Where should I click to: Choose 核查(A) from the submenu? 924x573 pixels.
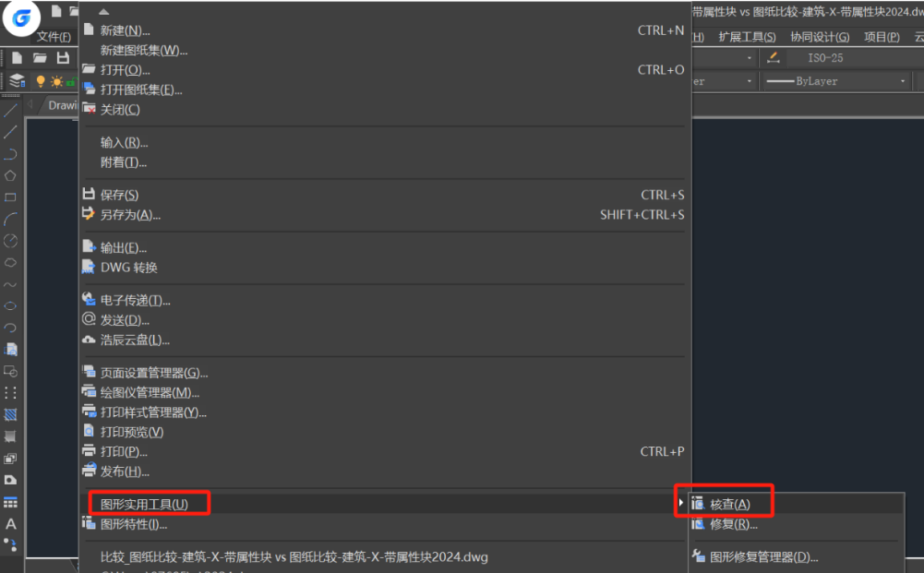[x=729, y=505]
